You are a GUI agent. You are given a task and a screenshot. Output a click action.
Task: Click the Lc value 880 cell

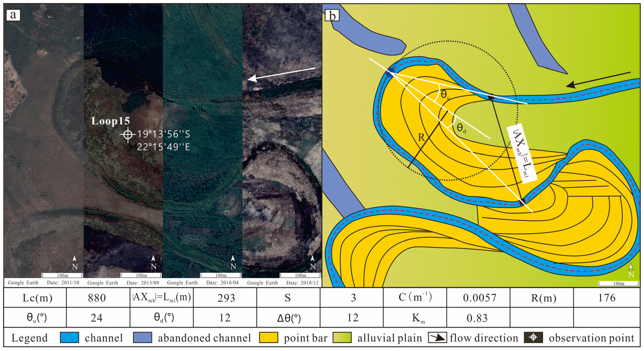pos(97,298)
